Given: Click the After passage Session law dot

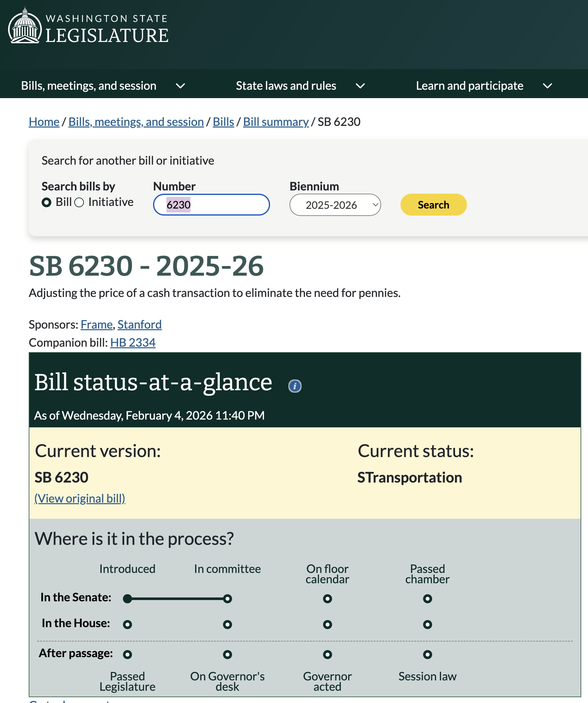Looking at the screenshot, I should coord(427,654).
